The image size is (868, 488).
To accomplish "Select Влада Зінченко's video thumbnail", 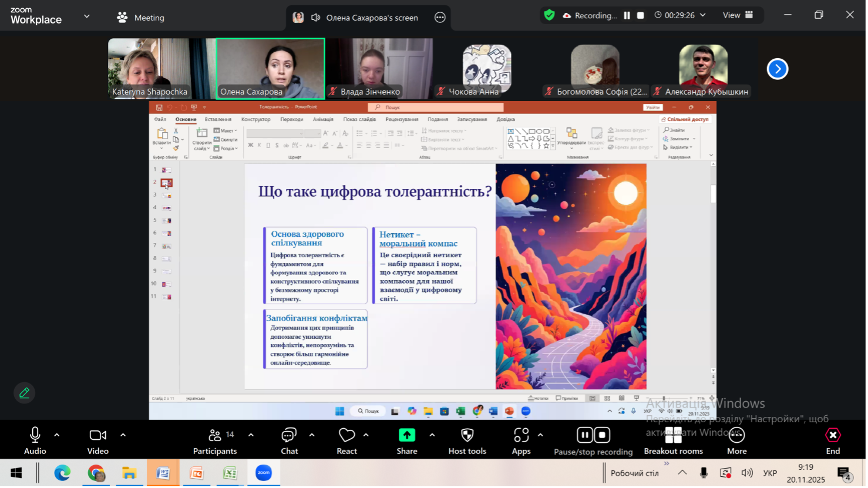I will pyautogui.click(x=379, y=68).
